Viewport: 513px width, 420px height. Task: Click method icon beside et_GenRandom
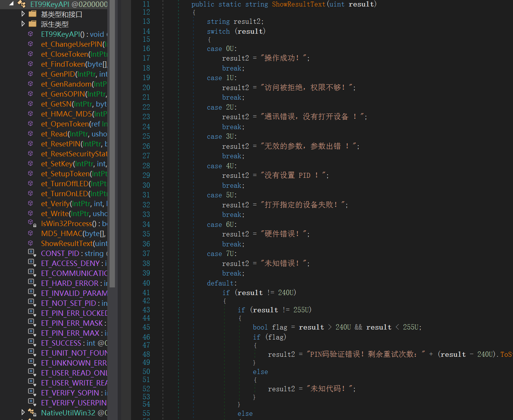point(31,84)
